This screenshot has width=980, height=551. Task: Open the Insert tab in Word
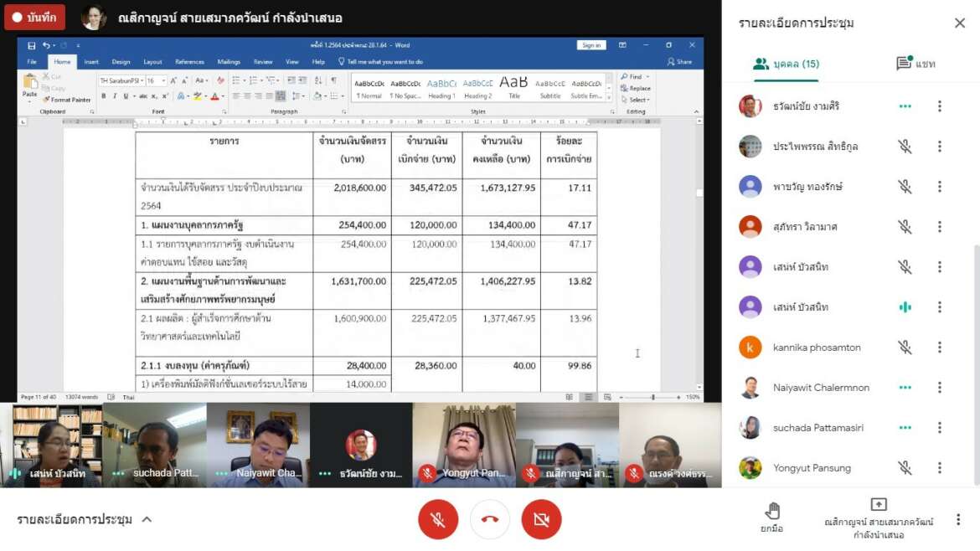[91, 62]
